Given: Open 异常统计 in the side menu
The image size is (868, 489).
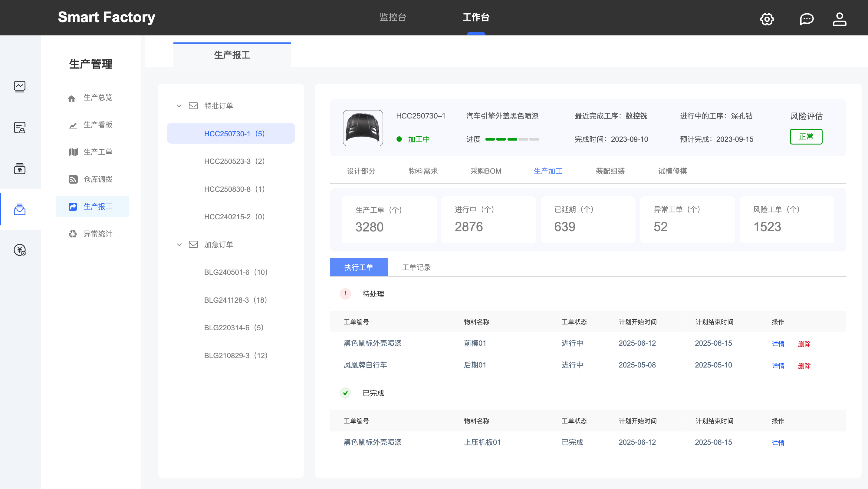Looking at the screenshot, I should 98,234.
